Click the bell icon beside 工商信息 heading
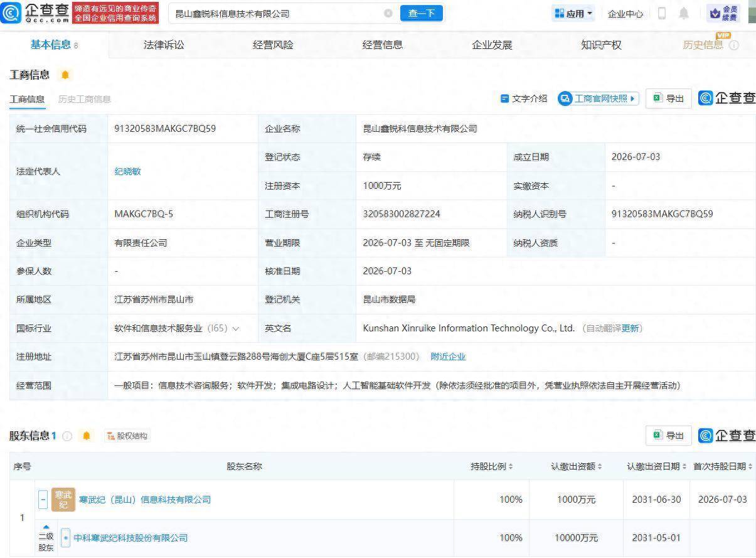This screenshot has height=558, width=756. [x=65, y=75]
